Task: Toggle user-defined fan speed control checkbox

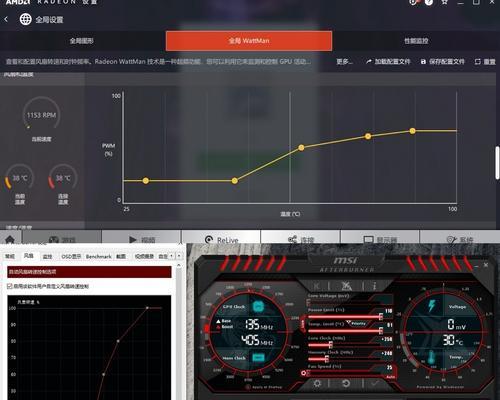Action: click(10, 286)
